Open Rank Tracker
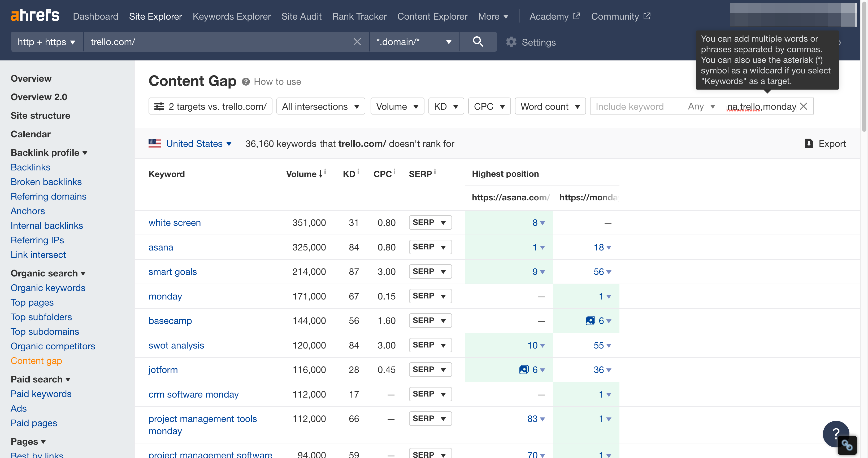The width and height of the screenshot is (868, 458). click(359, 16)
